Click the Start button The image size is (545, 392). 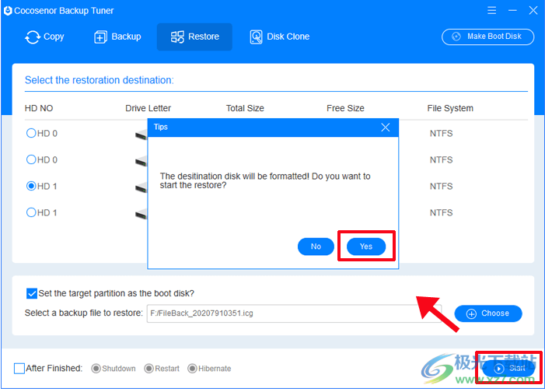coord(508,369)
